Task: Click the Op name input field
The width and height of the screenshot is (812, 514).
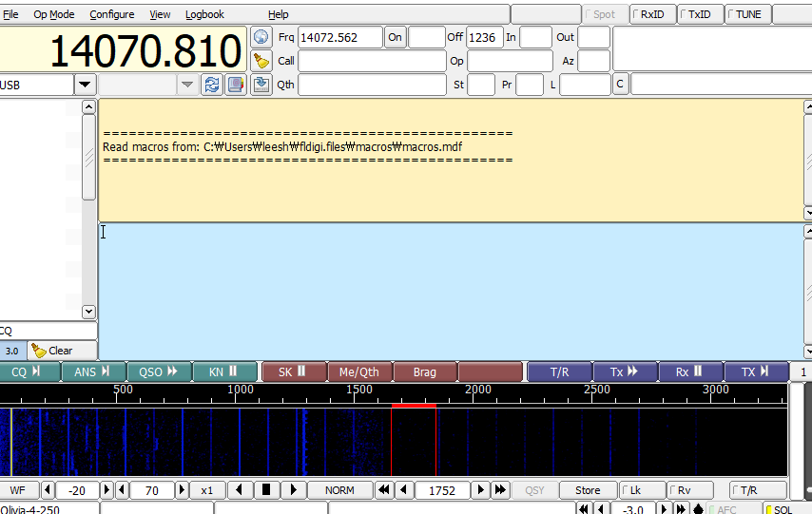Action: click(x=510, y=61)
